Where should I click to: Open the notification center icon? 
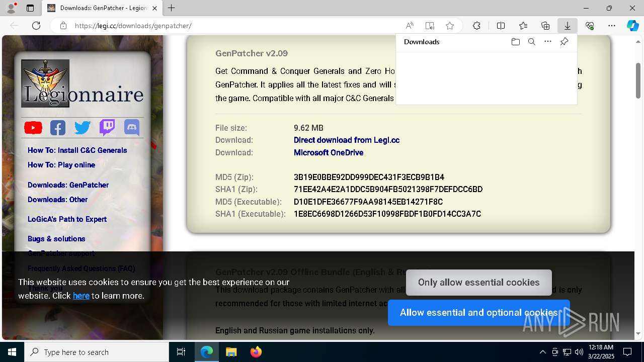click(627, 352)
